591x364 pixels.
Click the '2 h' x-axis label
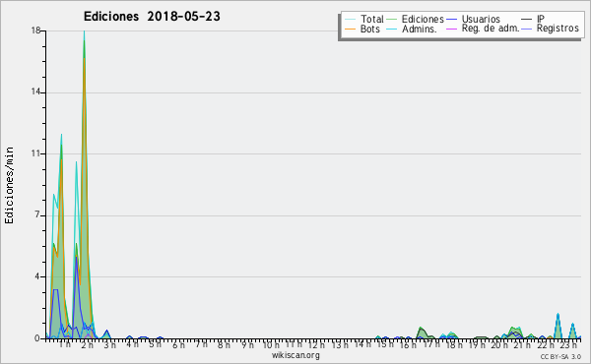(x=87, y=344)
